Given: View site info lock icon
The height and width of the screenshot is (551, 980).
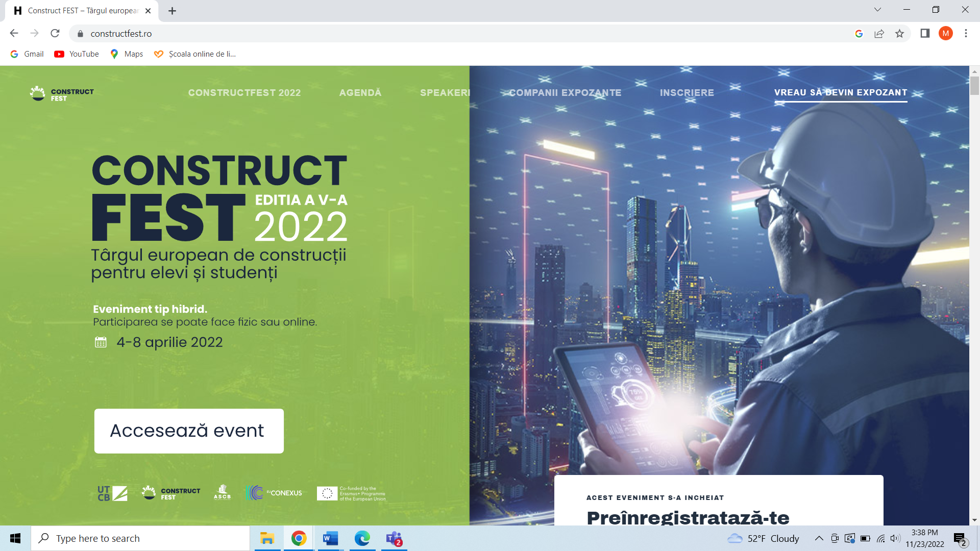Looking at the screenshot, I should pyautogui.click(x=80, y=34).
